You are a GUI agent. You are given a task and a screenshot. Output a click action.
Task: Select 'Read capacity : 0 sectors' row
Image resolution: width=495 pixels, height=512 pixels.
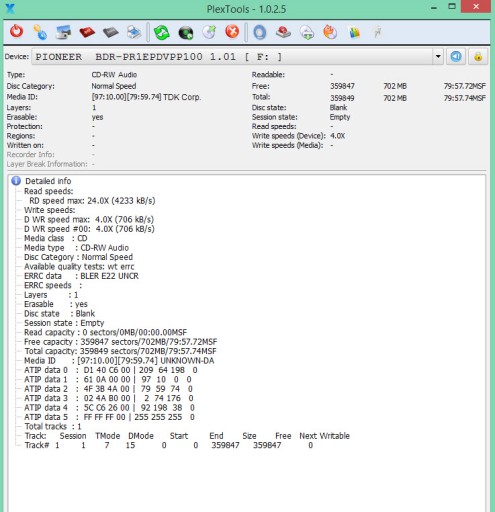[x=105, y=332]
